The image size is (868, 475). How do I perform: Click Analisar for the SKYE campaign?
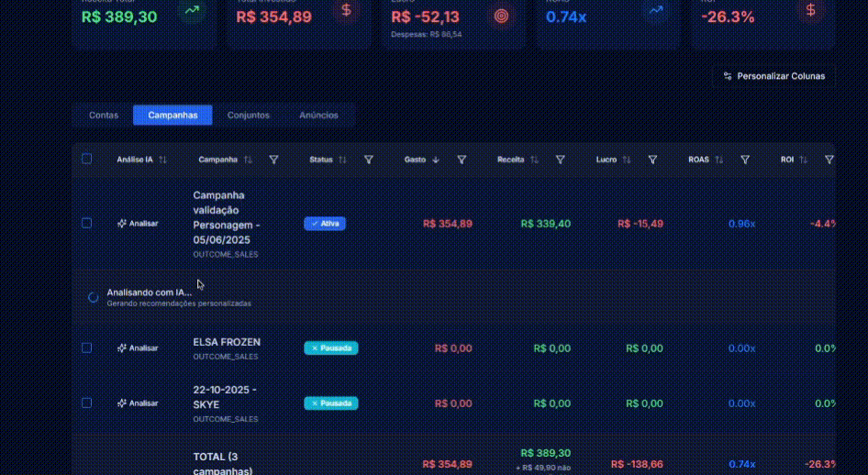pos(138,403)
